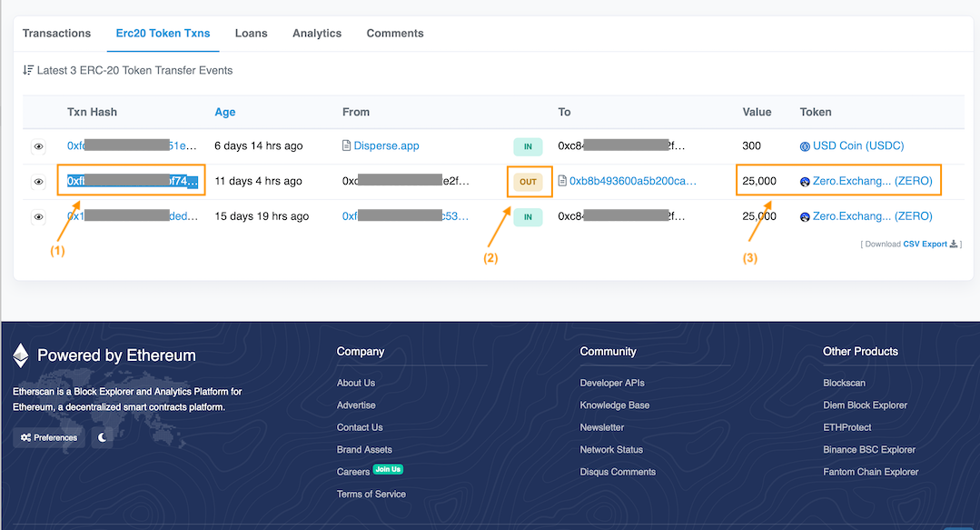Open the Brand Assets link
This screenshot has width=980, height=530.
(364, 449)
